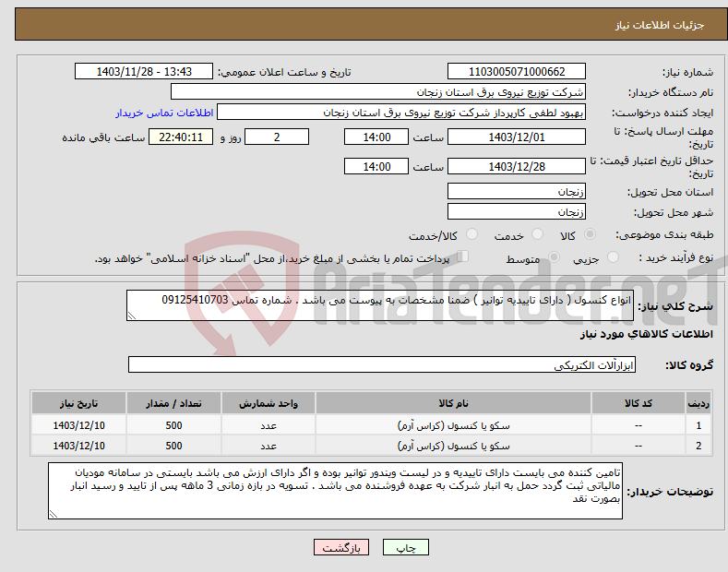Click the کد کالا column header

point(638,403)
